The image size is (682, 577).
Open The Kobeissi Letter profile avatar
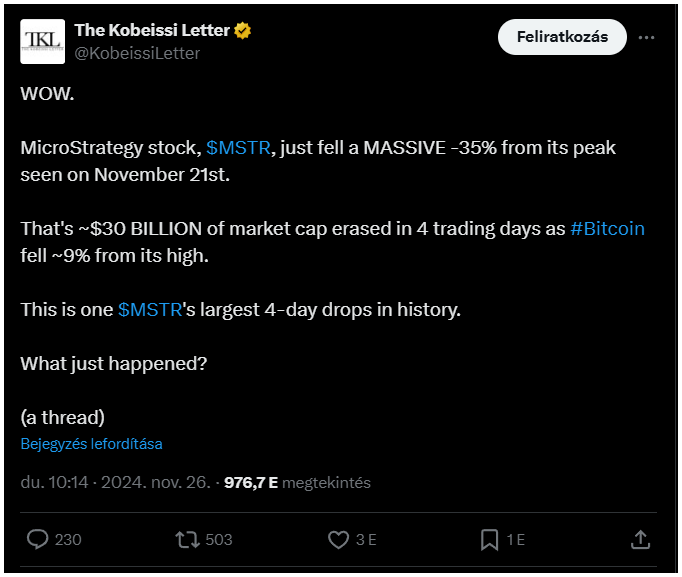point(43,41)
